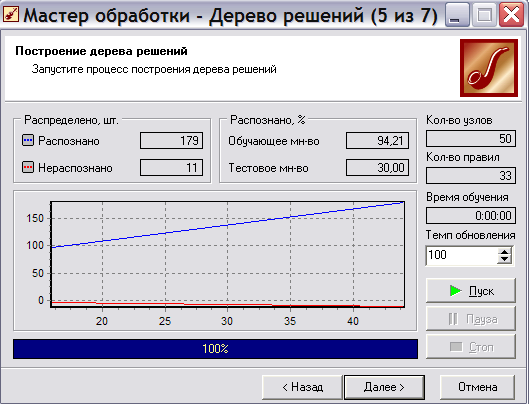
Task: Click the Запустите процесс построения дерева решений text
Action: coord(154,69)
